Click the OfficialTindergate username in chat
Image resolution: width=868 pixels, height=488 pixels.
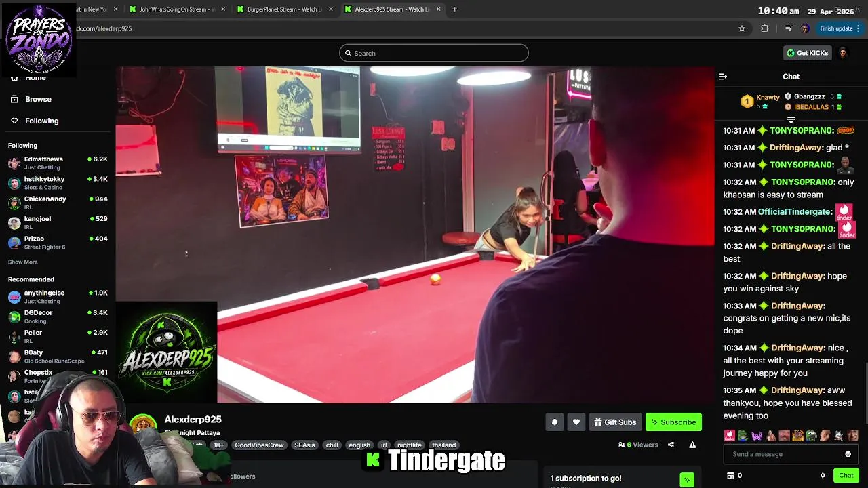[795, 212]
